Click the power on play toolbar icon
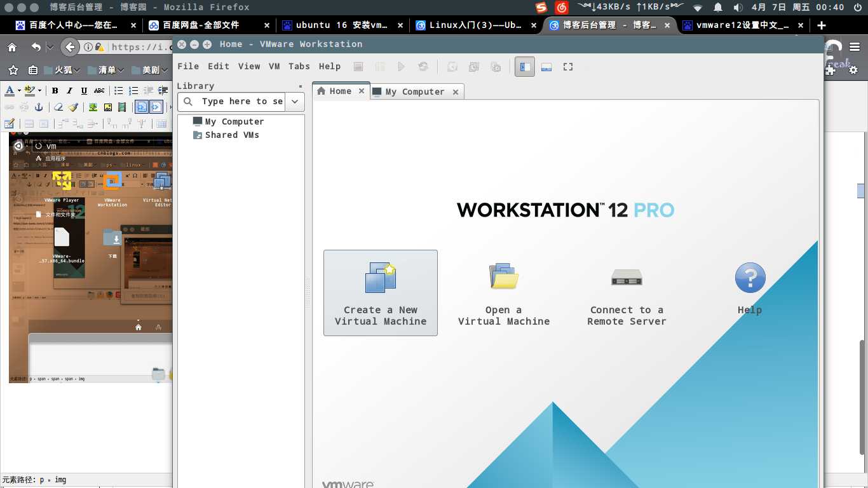Screen dimensions: 868x488 tap(401, 67)
